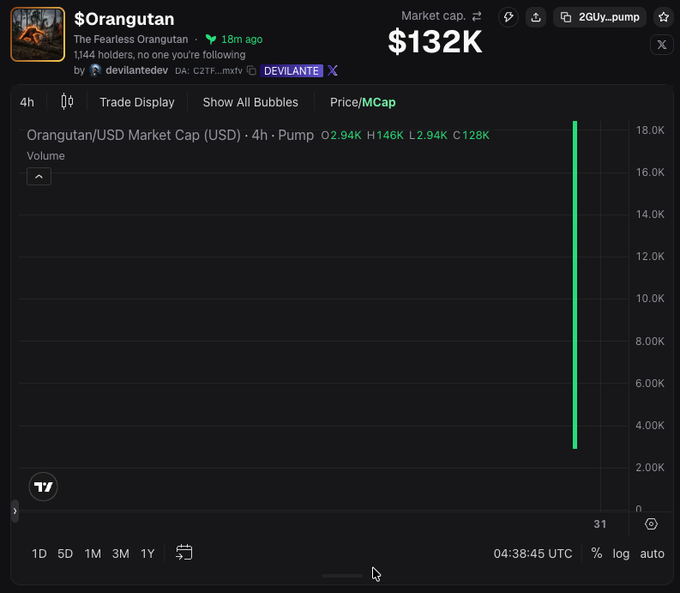Select the 1Y time range
The image size is (680, 593).
pos(147,554)
